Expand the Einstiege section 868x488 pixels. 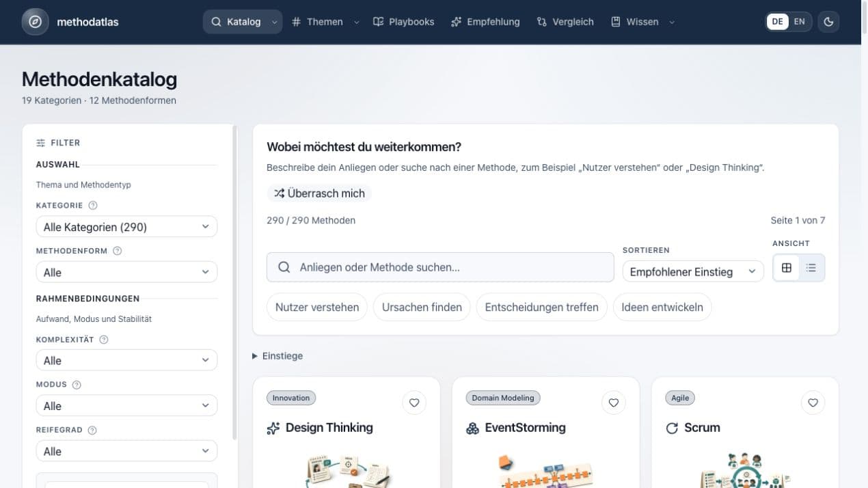pos(277,356)
